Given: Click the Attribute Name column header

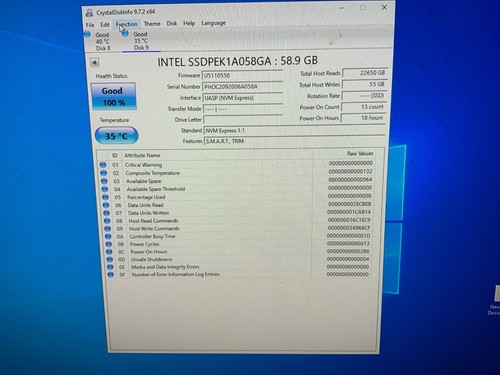Looking at the screenshot, I should (x=142, y=155).
